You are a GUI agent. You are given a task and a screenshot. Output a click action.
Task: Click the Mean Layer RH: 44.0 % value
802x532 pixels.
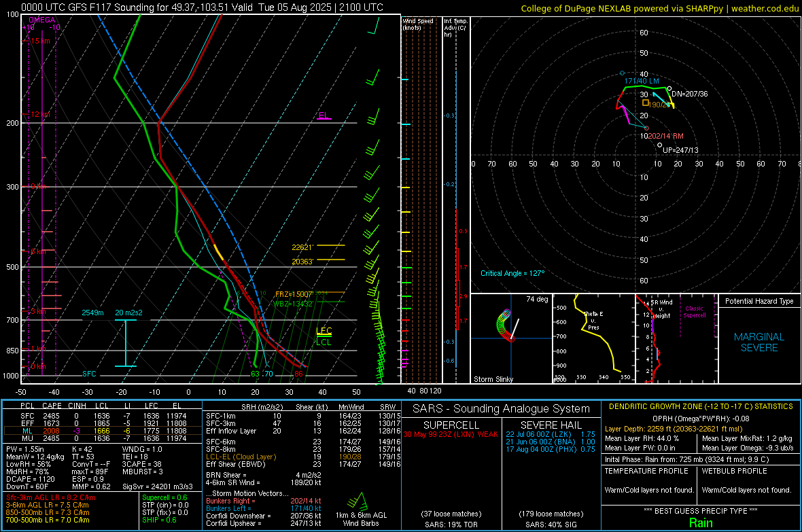[642, 438]
